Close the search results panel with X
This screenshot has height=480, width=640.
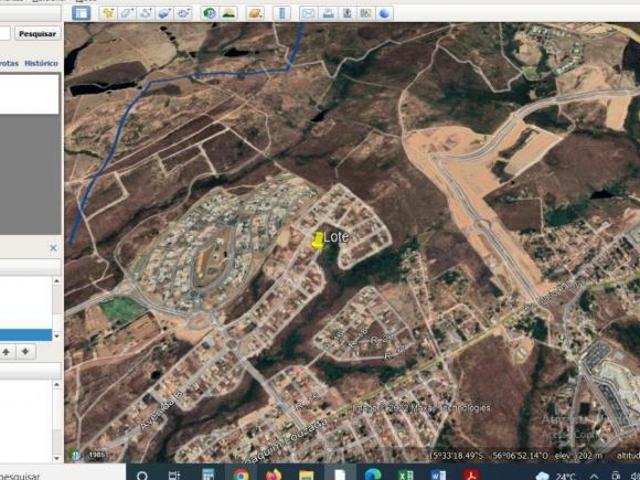tap(54, 247)
